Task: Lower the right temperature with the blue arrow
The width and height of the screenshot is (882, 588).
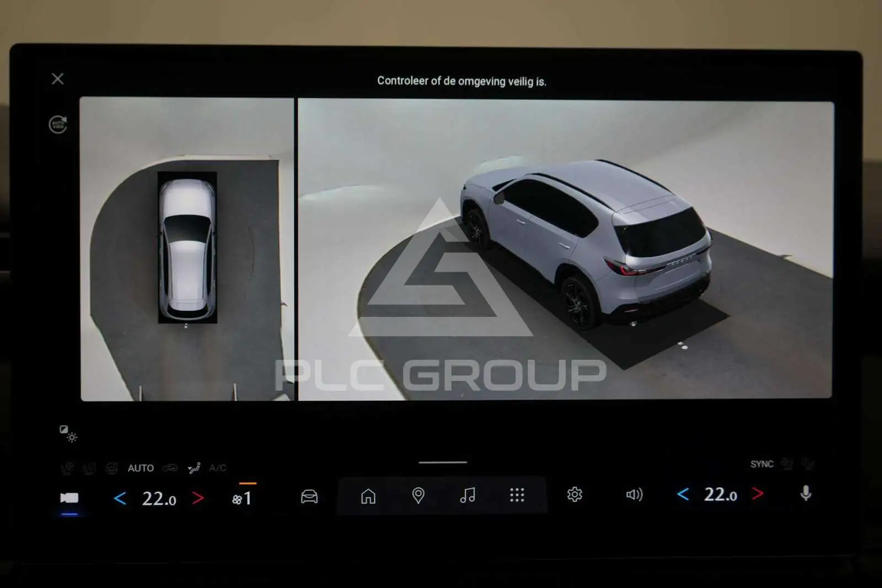Action: point(683,494)
